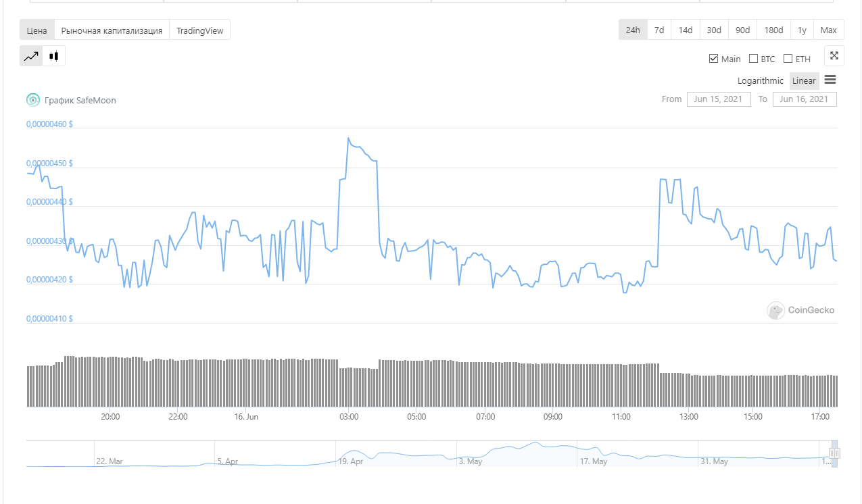The image size is (862, 504).
Task: Switch to line chart view icon
Action: pyautogui.click(x=31, y=56)
